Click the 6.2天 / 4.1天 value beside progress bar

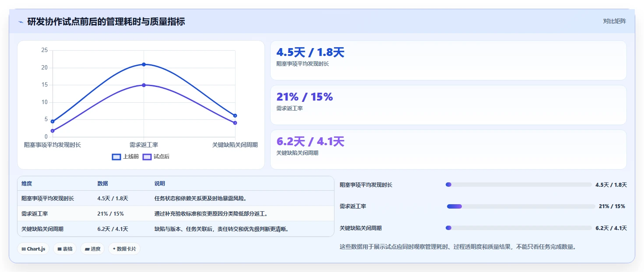(x=611, y=228)
